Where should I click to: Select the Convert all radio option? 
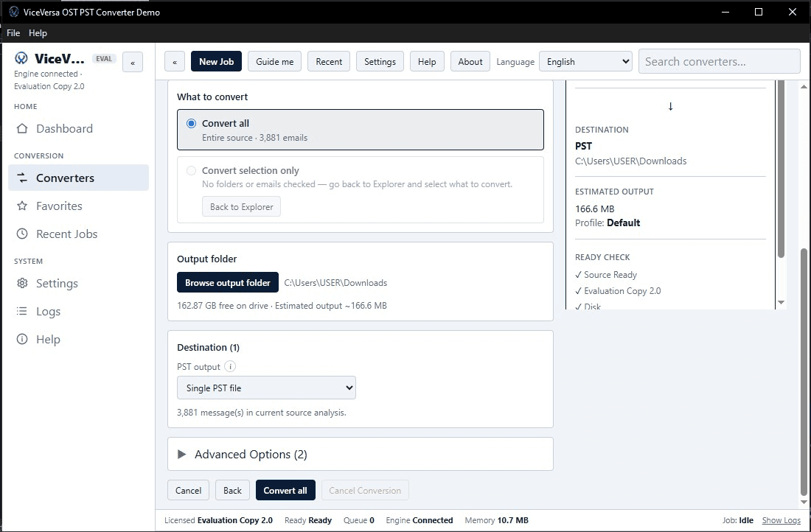(192, 124)
